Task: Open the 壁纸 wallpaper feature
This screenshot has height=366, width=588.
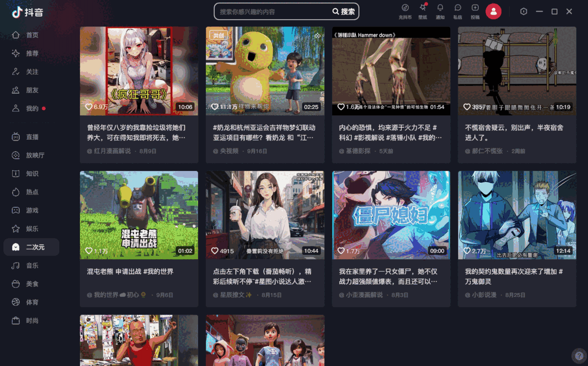Action: pyautogui.click(x=422, y=11)
